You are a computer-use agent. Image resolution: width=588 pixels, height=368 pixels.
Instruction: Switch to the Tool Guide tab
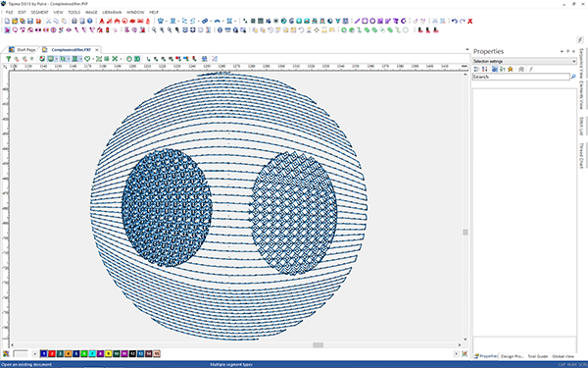tap(538, 356)
